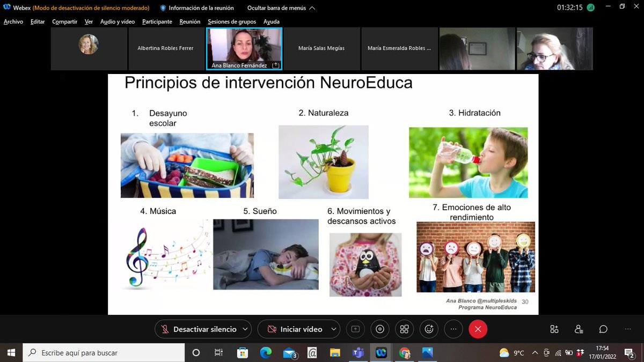Click the green connection quality indicator
This screenshot has height=362, width=644.
[590, 8]
